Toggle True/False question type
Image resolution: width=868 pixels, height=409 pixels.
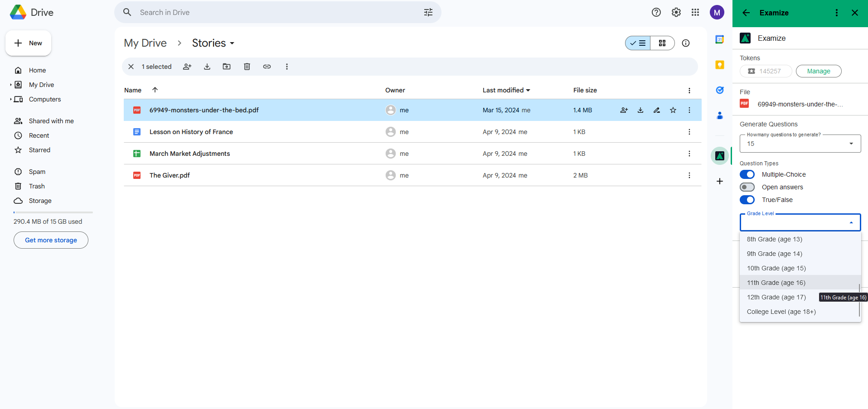(x=747, y=200)
